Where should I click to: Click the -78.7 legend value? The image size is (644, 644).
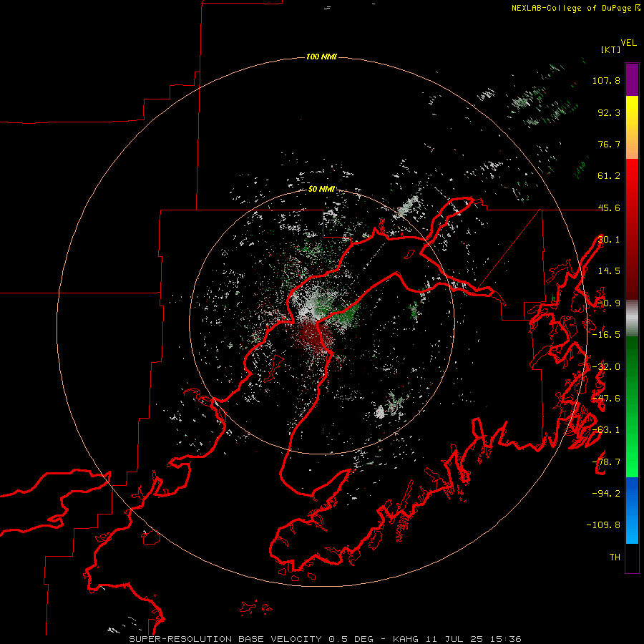point(606,462)
